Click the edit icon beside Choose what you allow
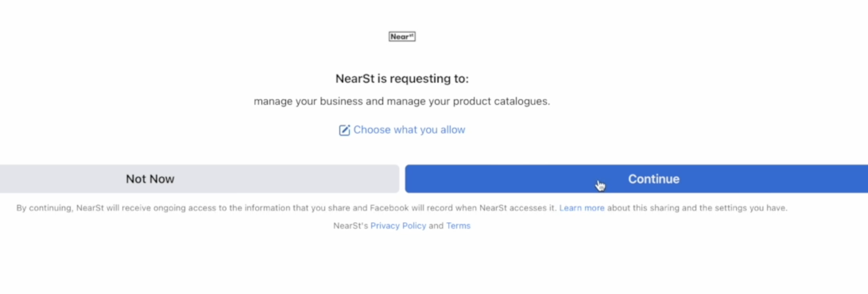Image resolution: width=868 pixels, height=294 pixels. [x=344, y=130]
